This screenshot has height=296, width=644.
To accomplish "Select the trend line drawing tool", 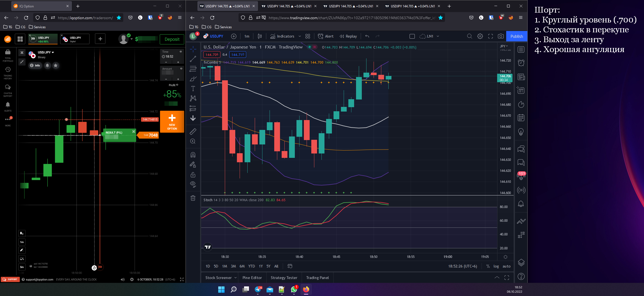I will [193, 59].
